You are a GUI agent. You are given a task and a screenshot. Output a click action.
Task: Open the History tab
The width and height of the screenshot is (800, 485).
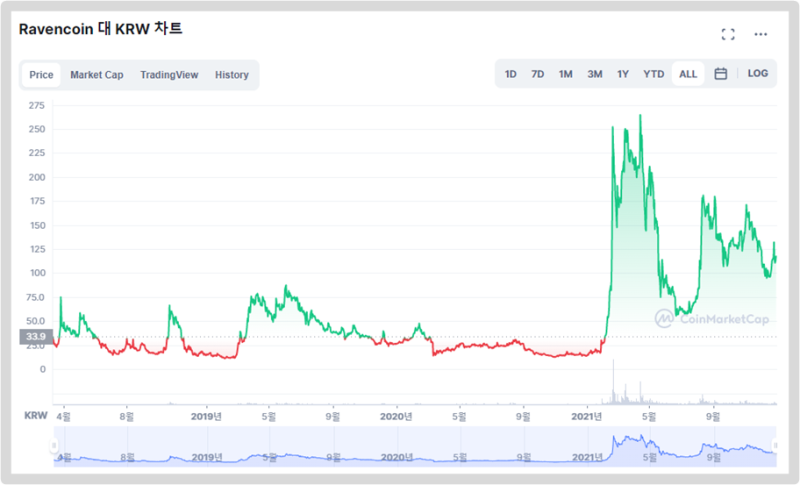[232, 75]
